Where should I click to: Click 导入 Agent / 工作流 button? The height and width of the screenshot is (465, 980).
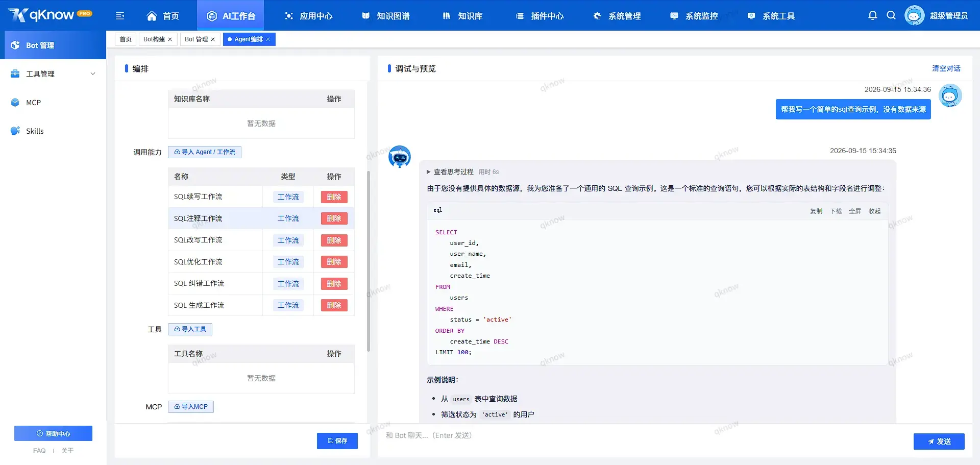coord(205,152)
